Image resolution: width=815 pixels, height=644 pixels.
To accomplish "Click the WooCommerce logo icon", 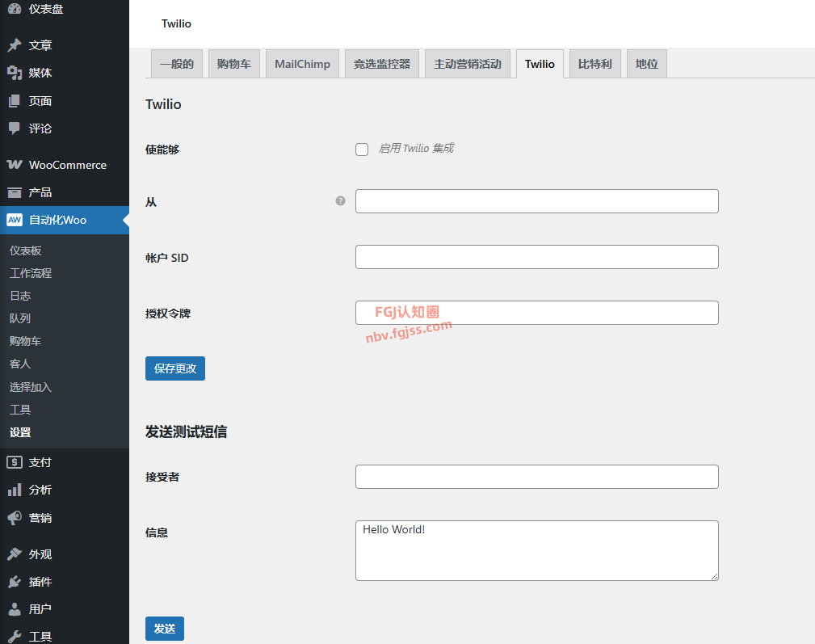I will coord(15,165).
